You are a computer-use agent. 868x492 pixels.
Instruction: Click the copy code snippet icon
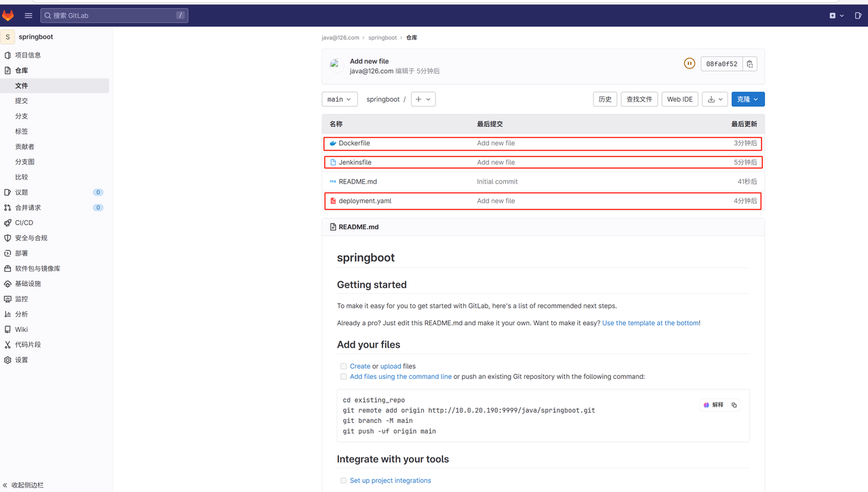click(x=734, y=405)
